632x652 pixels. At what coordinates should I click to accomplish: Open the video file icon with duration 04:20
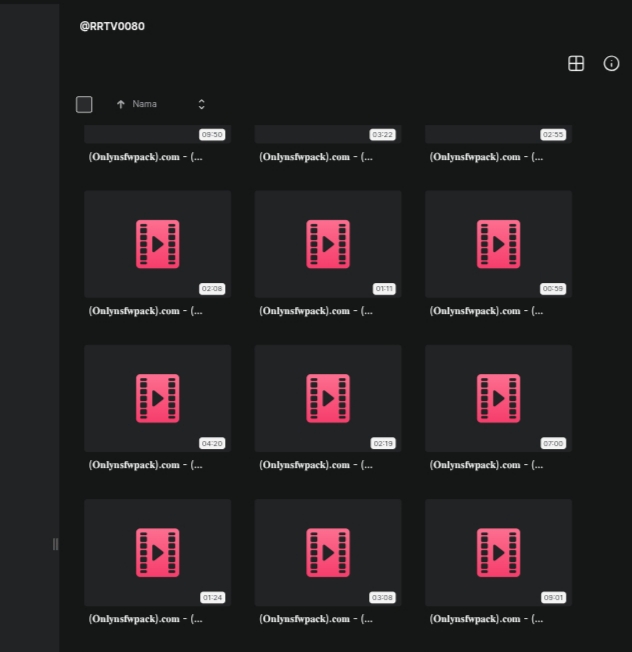[158, 398]
